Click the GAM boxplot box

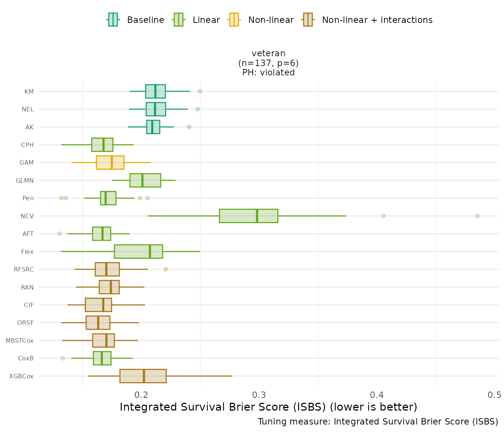110,163
